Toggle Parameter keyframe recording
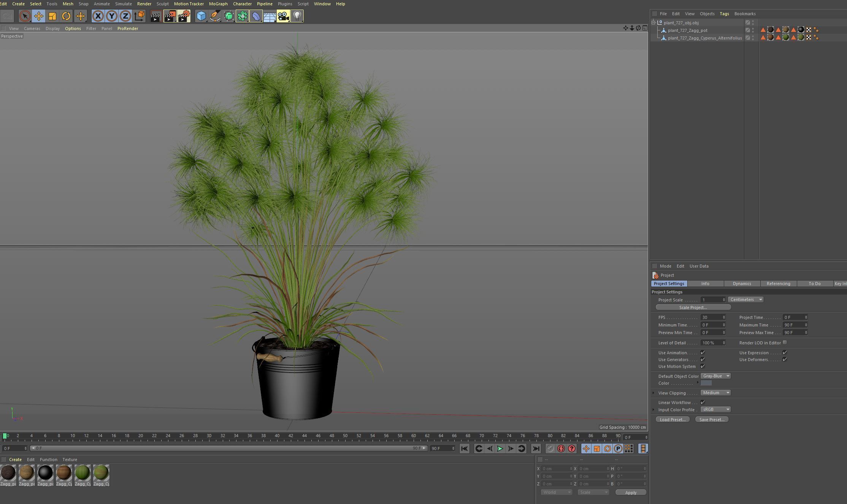847x504 pixels. click(618, 449)
